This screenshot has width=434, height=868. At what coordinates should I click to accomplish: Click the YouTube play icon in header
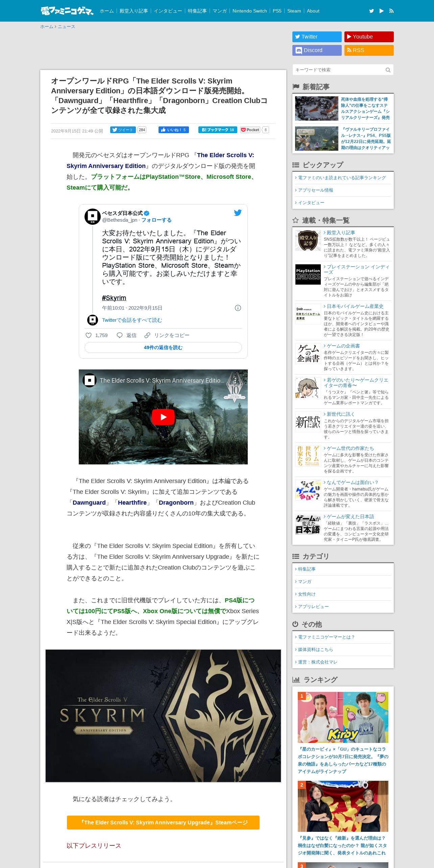[x=382, y=11]
